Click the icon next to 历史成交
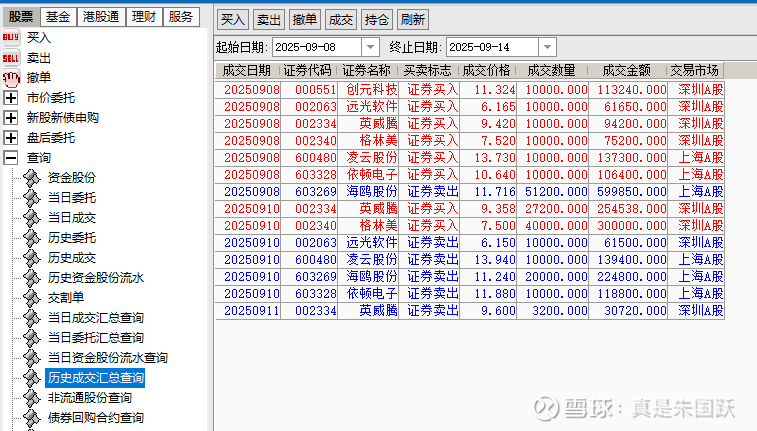The width and height of the screenshot is (757, 431). [32, 258]
